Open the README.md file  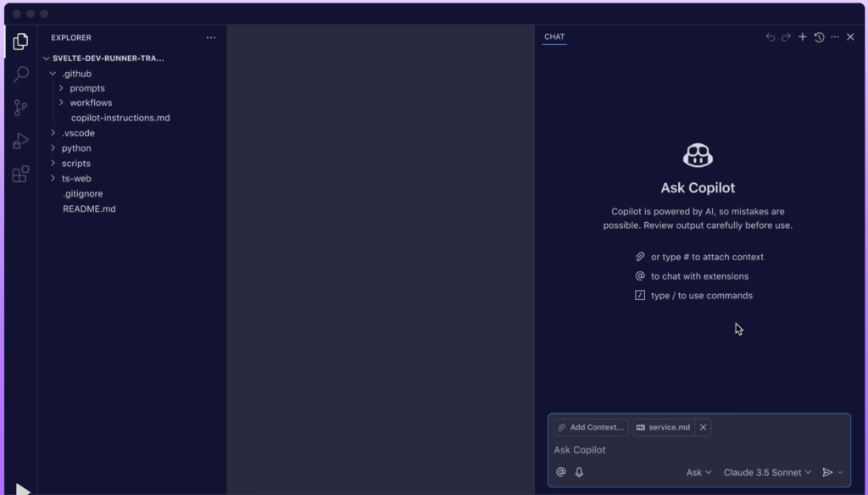pos(89,209)
